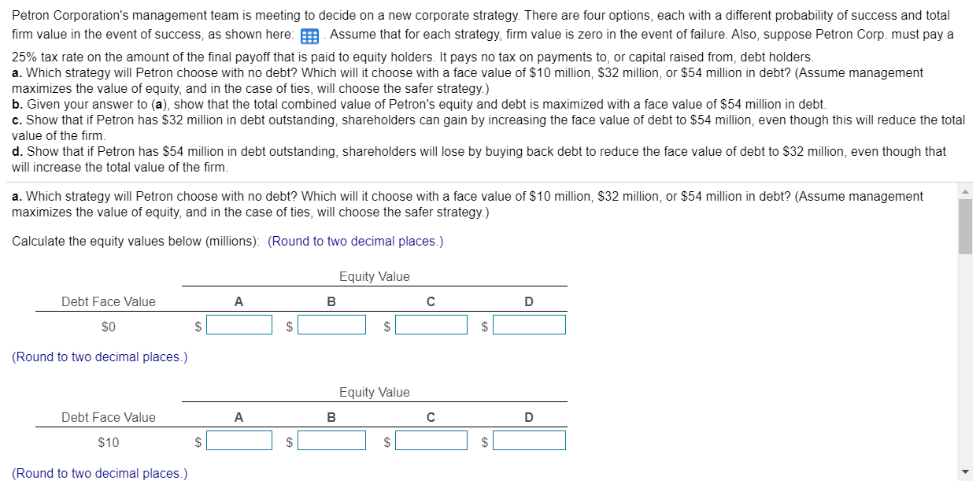Click the $10 Debt Face Value row label
980x484 pixels.
click(x=108, y=442)
